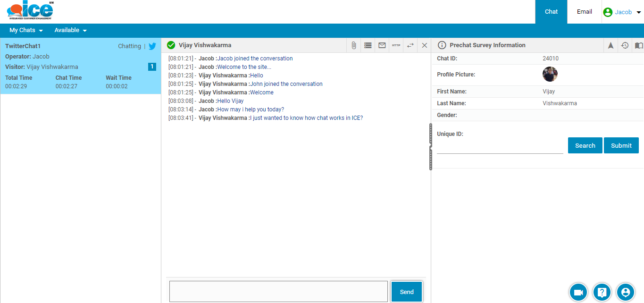Open the chat history clock icon

click(x=625, y=45)
